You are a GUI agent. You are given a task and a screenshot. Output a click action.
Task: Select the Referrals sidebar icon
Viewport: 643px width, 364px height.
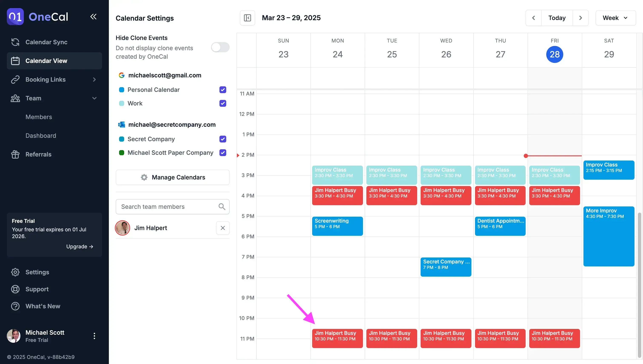(x=15, y=154)
